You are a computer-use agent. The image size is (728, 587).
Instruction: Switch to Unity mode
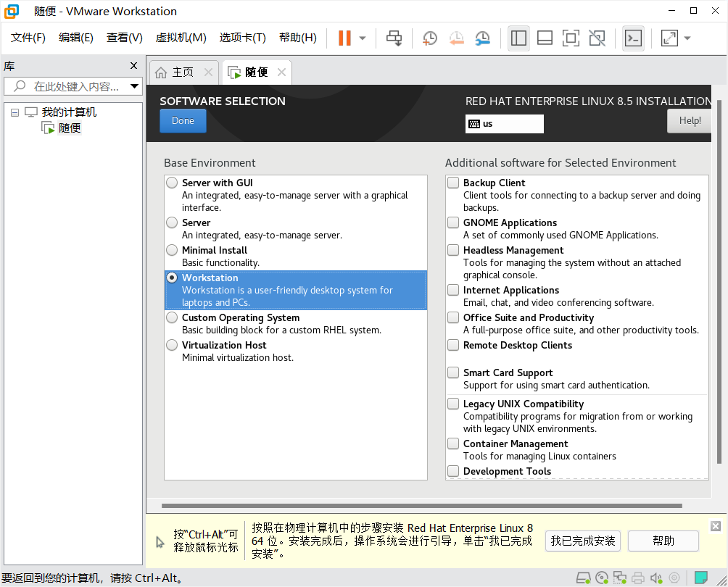pos(597,38)
